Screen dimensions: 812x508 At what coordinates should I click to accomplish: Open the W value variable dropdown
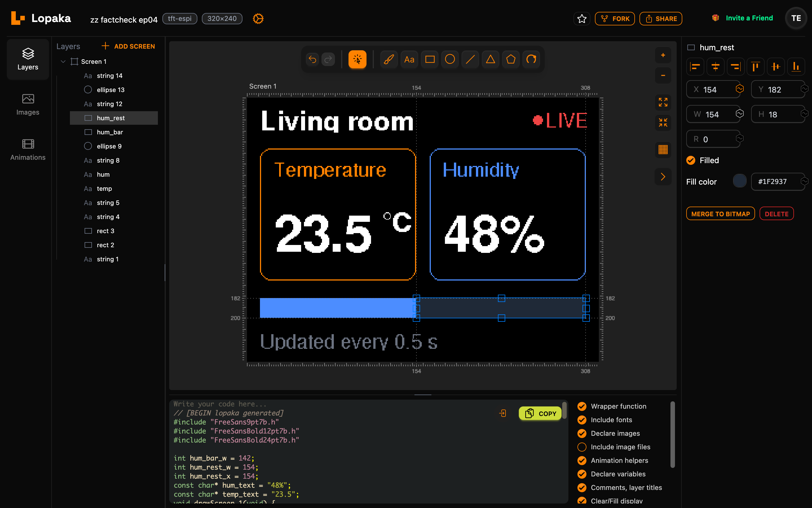click(x=740, y=113)
